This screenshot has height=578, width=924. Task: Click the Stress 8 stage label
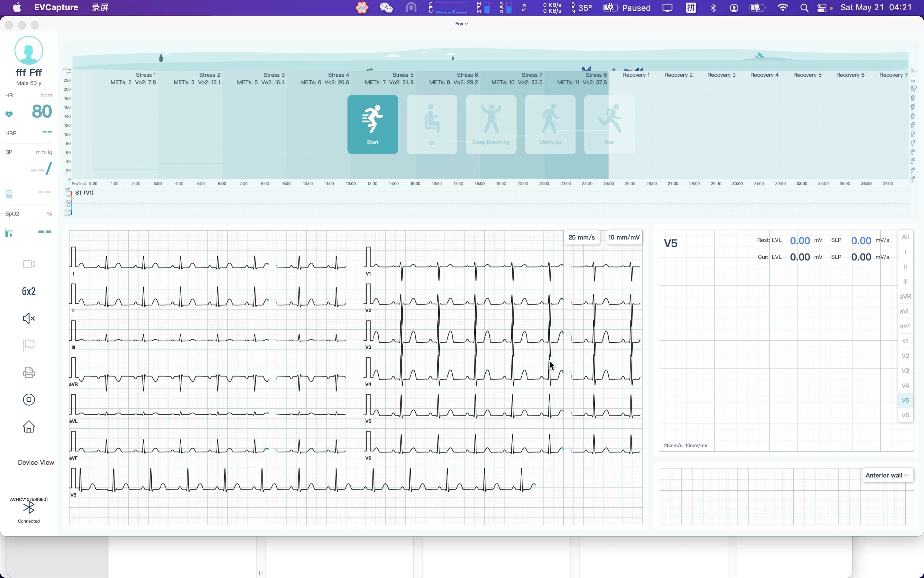[x=596, y=75]
